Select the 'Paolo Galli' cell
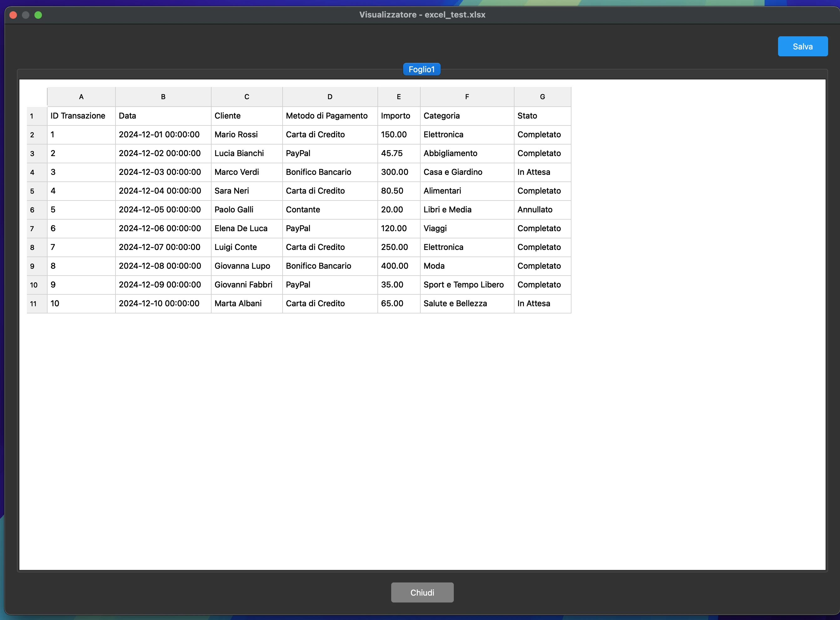The image size is (840, 620). coord(247,209)
